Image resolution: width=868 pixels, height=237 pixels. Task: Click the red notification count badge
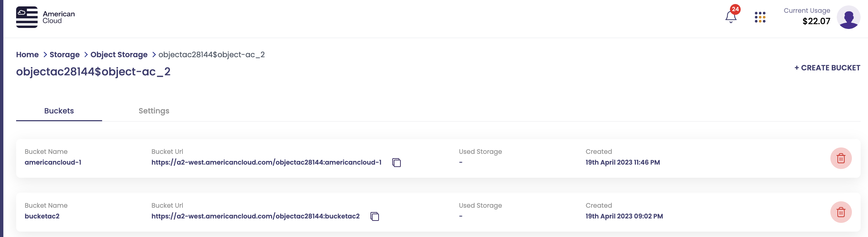point(735,9)
